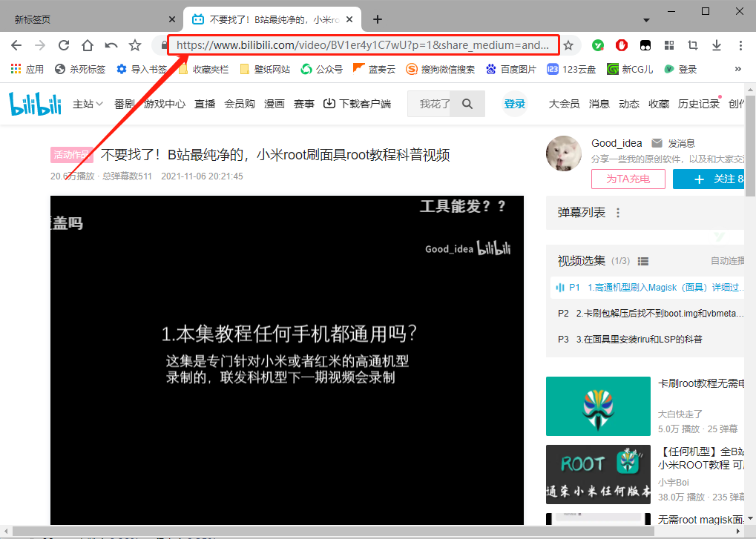Open 会员购 in bilibili nav
Screen dimensions: 756x539
239,104
